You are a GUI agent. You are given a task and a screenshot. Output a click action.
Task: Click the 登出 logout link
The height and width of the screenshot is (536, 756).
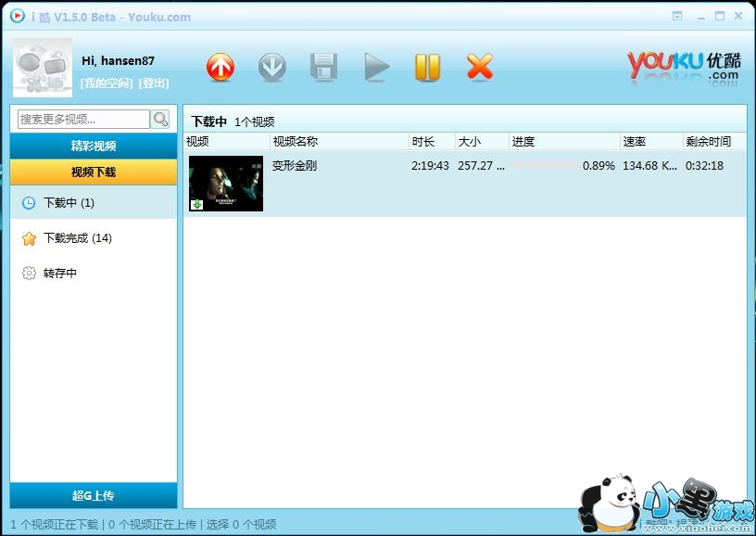154,83
